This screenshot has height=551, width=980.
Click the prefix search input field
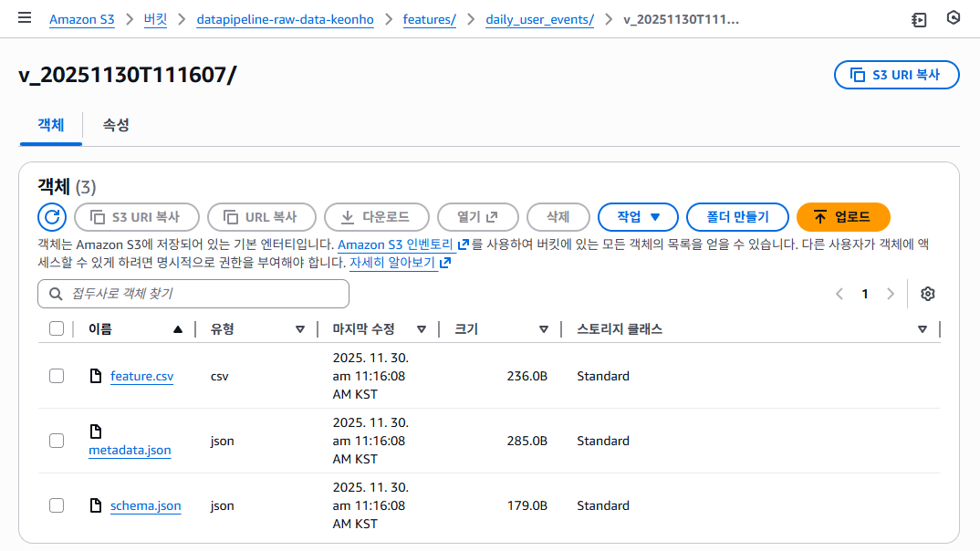click(193, 294)
